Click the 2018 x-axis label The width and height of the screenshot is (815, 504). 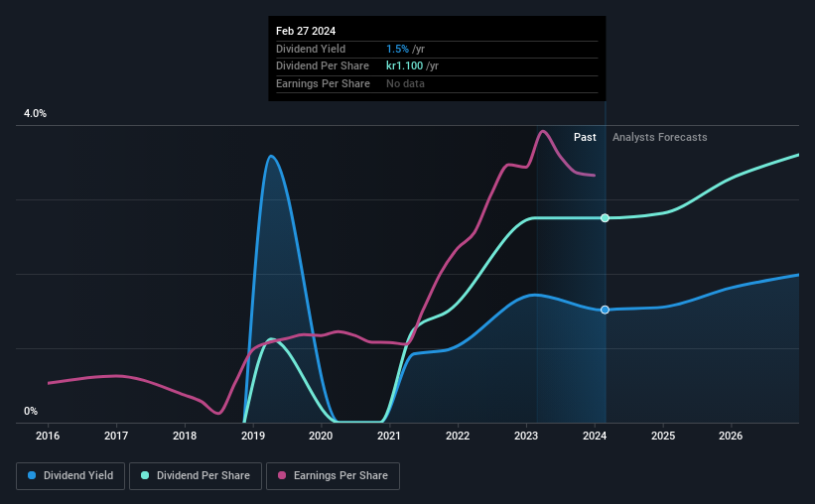click(x=185, y=436)
